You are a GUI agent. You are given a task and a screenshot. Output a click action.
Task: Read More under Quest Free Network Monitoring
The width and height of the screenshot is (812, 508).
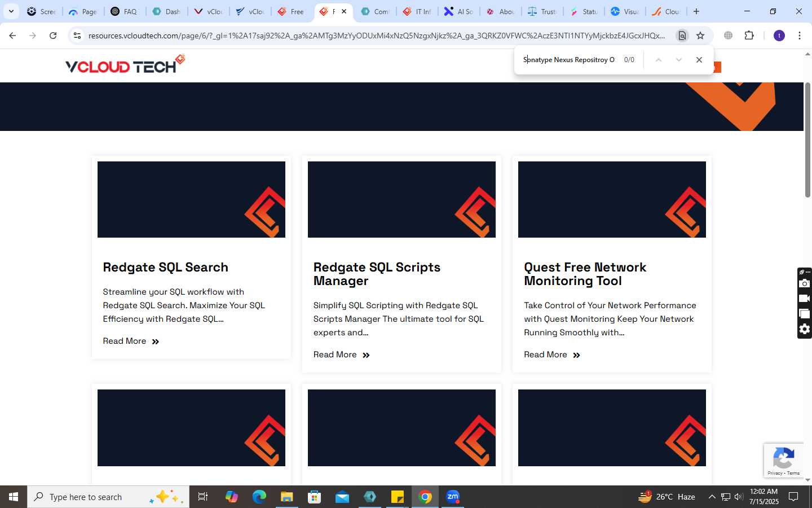(551, 355)
